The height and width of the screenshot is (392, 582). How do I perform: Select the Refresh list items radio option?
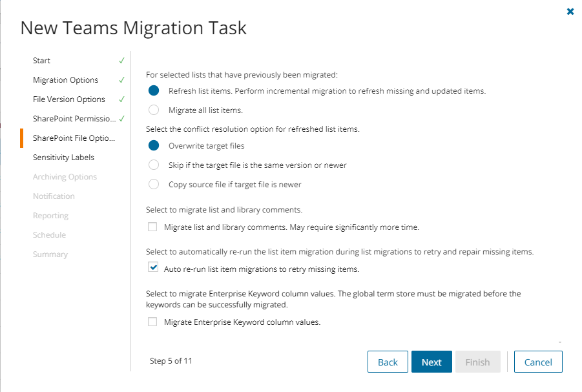pyautogui.click(x=154, y=90)
